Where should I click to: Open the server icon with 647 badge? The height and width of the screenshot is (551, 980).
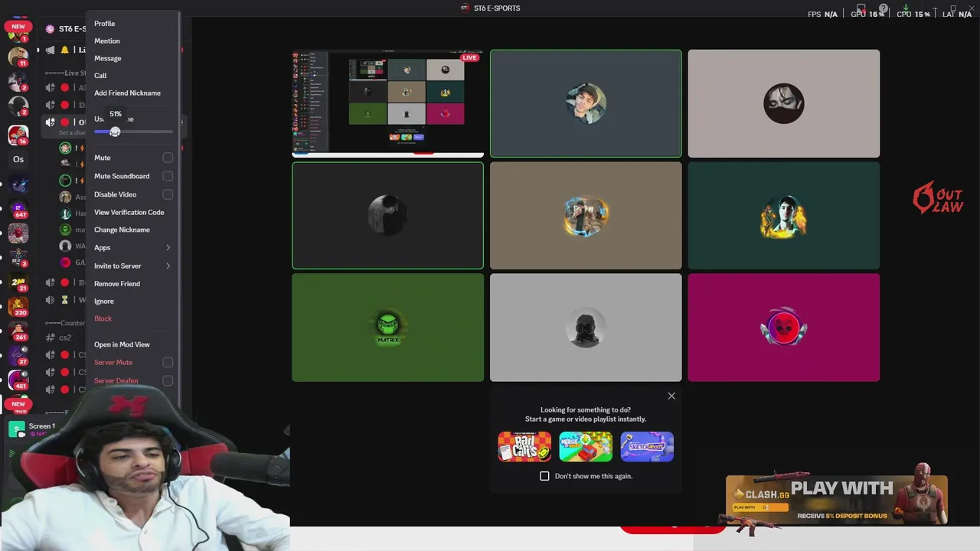pyautogui.click(x=18, y=209)
